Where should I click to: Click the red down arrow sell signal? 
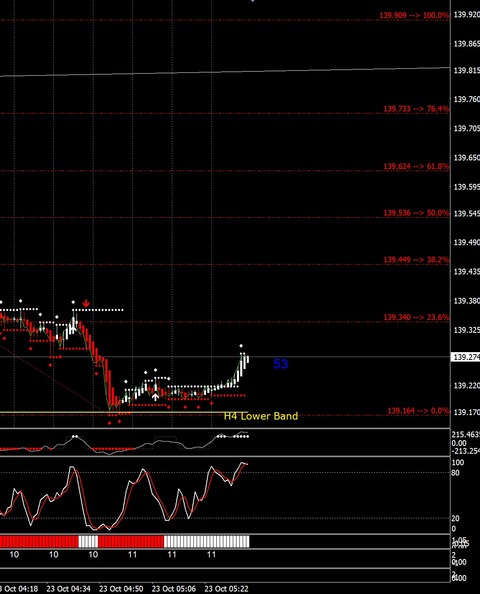pos(86,303)
